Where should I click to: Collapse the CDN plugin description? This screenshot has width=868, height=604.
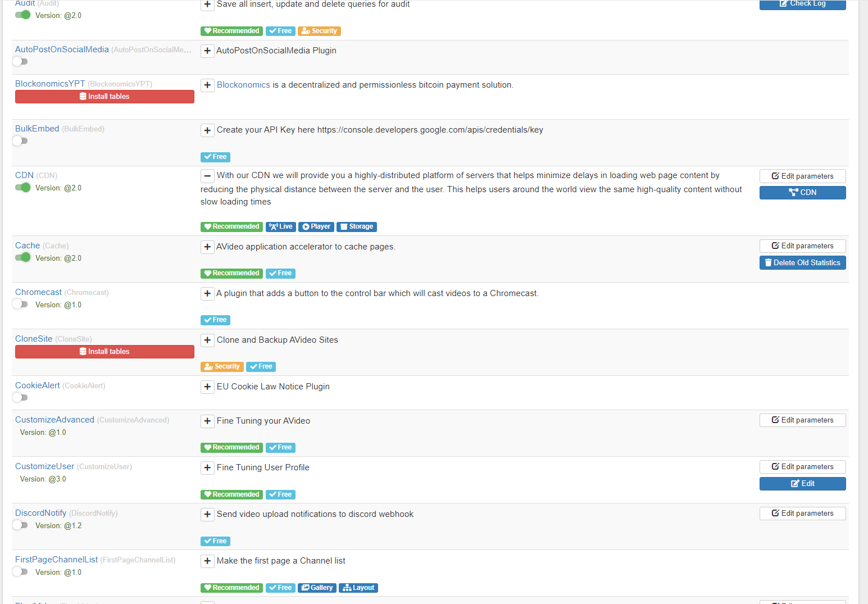207,175
